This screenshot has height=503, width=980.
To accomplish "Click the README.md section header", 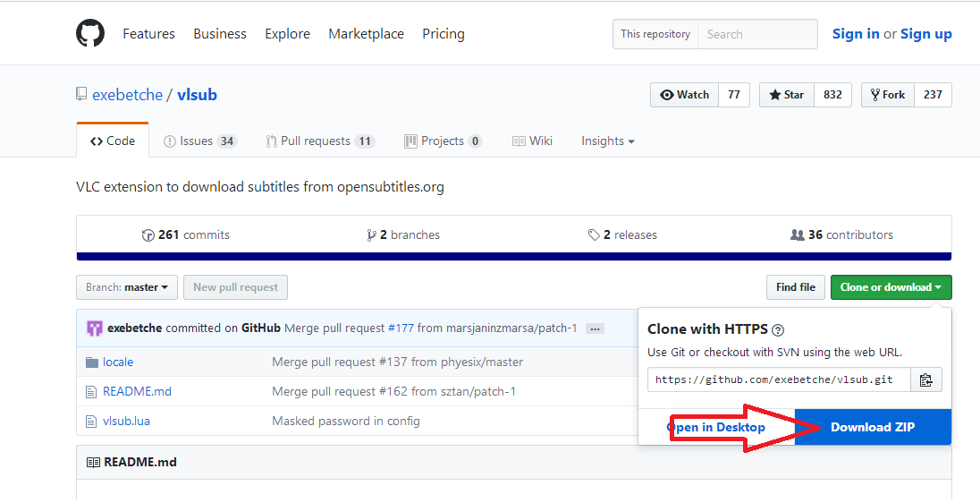I will click(x=140, y=463).
